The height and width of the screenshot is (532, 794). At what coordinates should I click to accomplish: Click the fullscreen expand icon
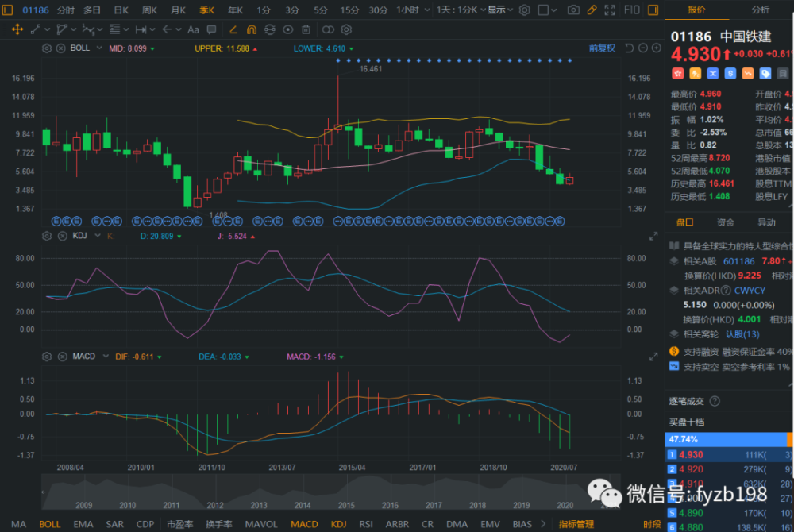tap(610, 10)
